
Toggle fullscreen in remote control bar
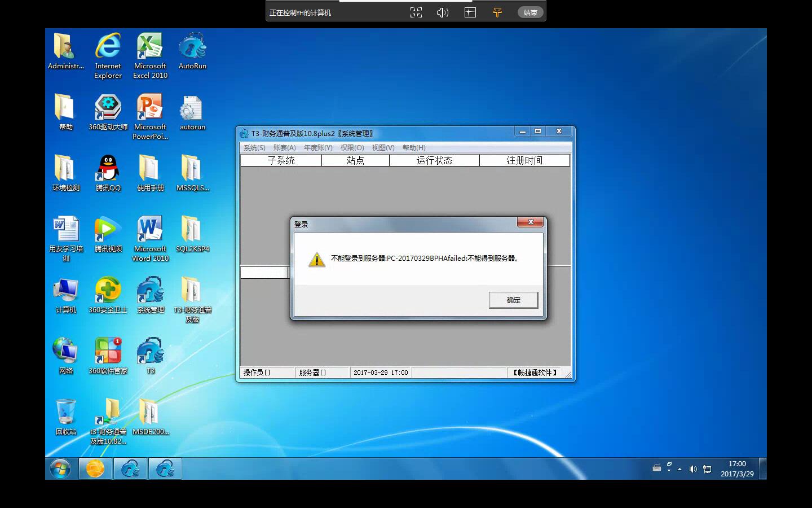(416, 12)
